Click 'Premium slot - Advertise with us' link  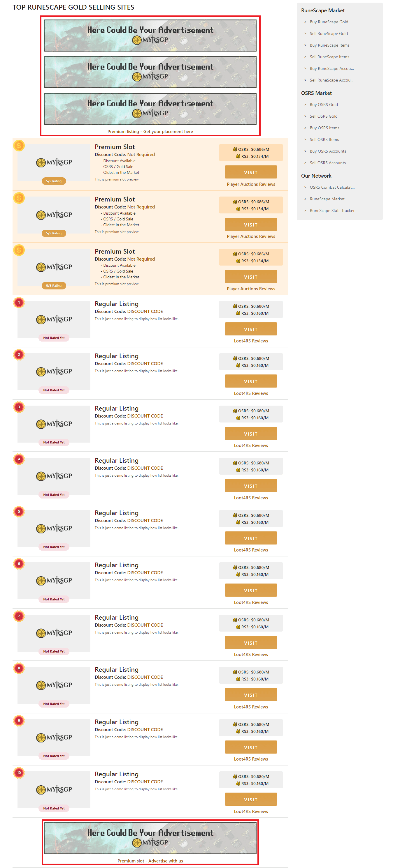[x=150, y=861]
